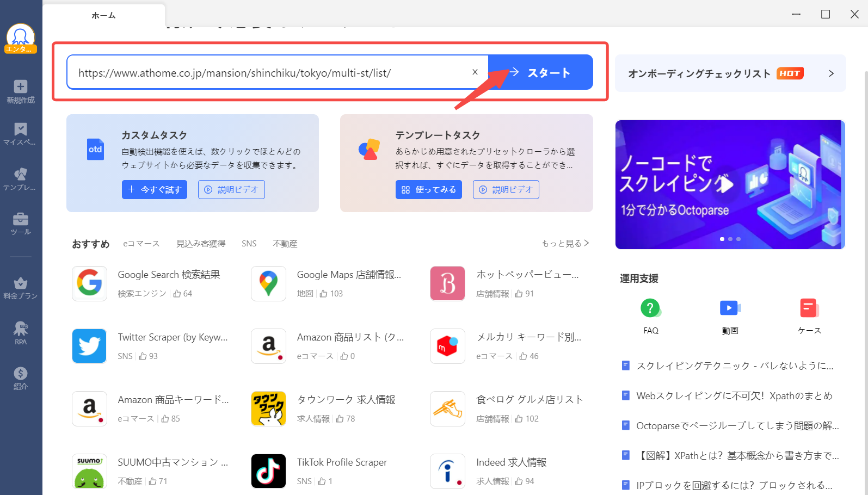
Task: Click the 使ってみる template button
Action: [429, 189]
